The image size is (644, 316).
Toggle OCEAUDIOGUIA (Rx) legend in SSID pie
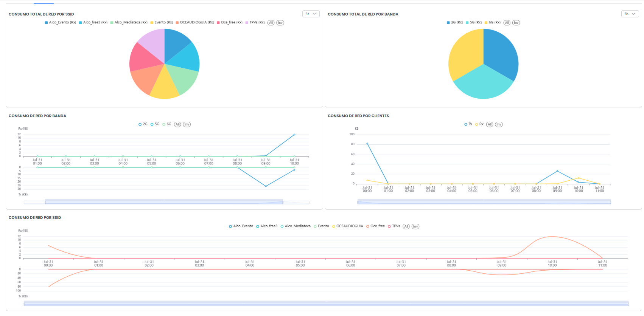tap(194, 23)
